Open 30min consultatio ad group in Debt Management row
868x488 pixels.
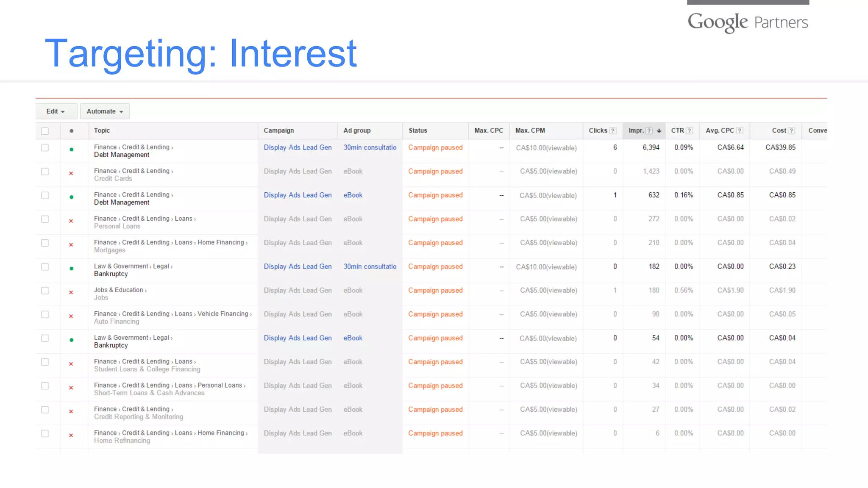[370, 147]
